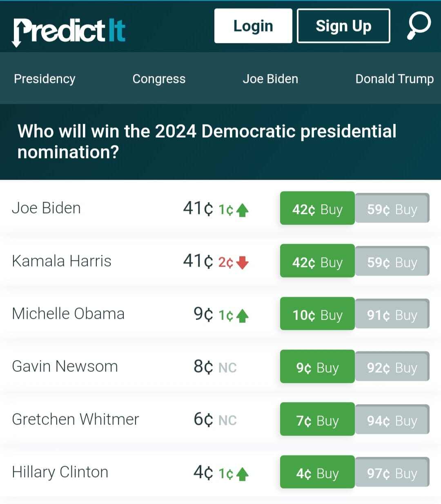The height and width of the screenshot is (504, 441).
Task: Buy Yes on Gretchen Whitmer at 7¢
Action: pos(317,419)
